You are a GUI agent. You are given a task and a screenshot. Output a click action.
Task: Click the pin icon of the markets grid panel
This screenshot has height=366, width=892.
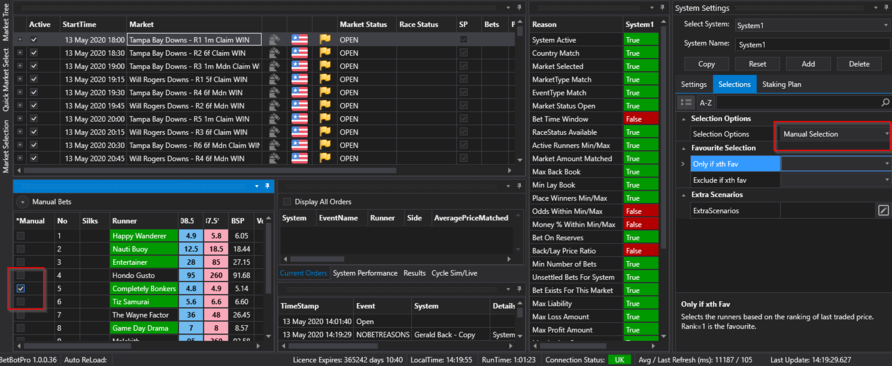519,8
